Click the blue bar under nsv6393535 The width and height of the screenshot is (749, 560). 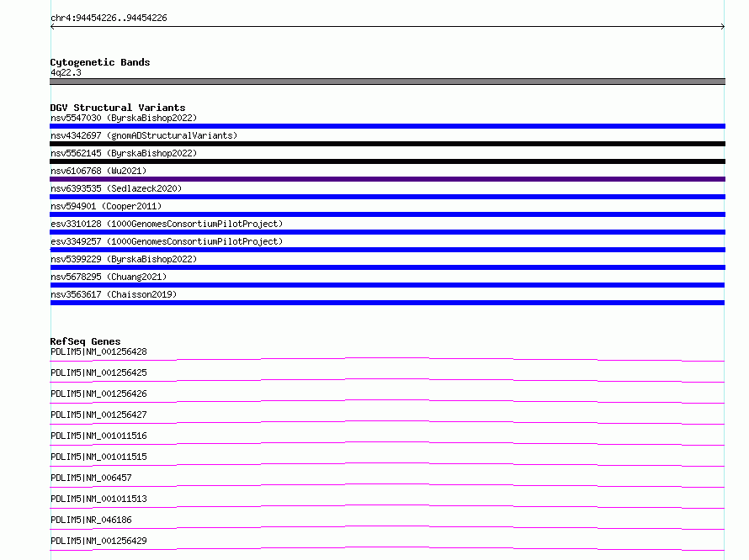tap(387, 197)
